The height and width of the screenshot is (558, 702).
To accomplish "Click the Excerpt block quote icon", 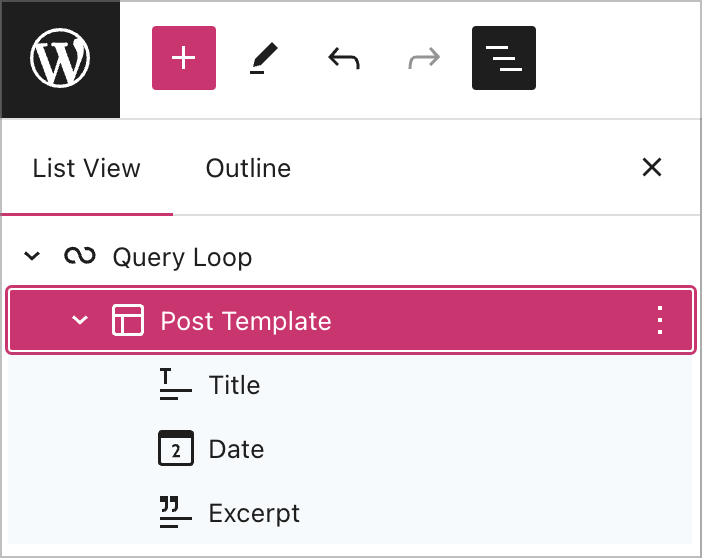I will pos(176,513).
